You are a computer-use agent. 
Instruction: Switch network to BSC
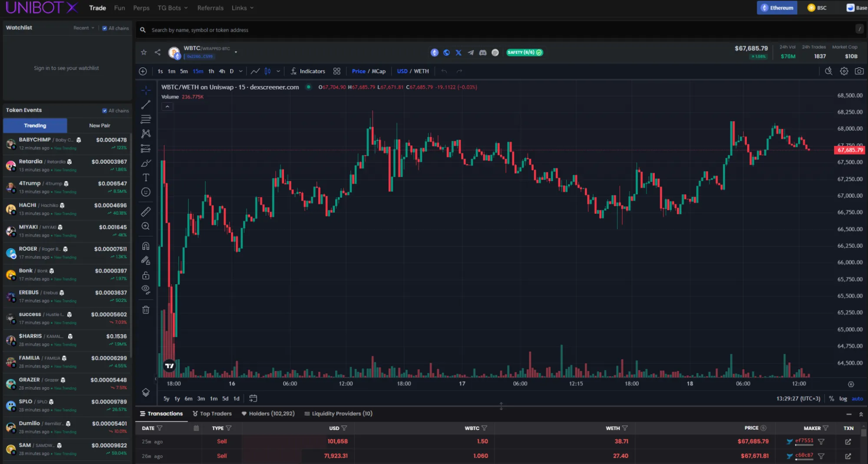click(x=817, y=7)
